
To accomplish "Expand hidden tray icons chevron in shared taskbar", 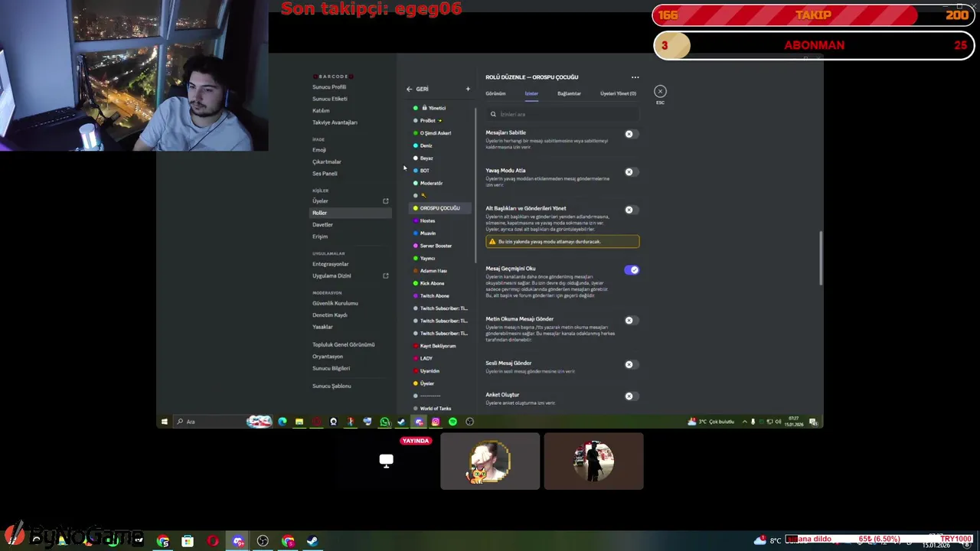I will [x=744, y=422].
